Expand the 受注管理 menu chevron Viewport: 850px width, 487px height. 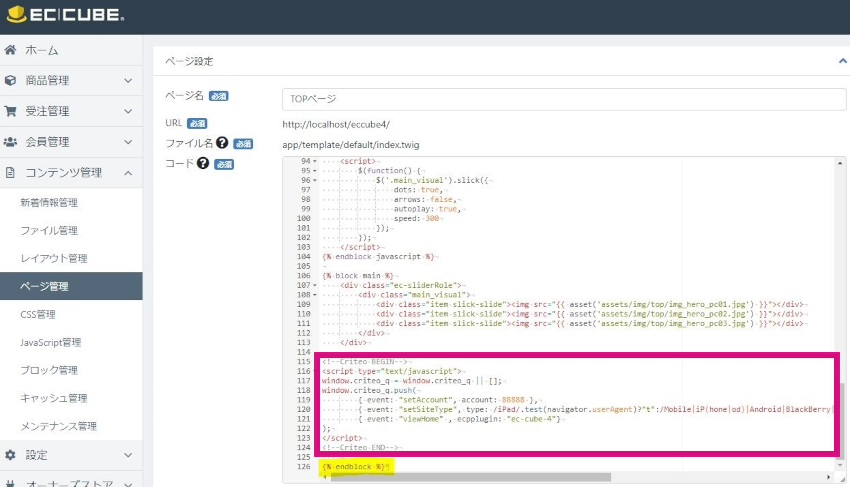tap(128, 111)
